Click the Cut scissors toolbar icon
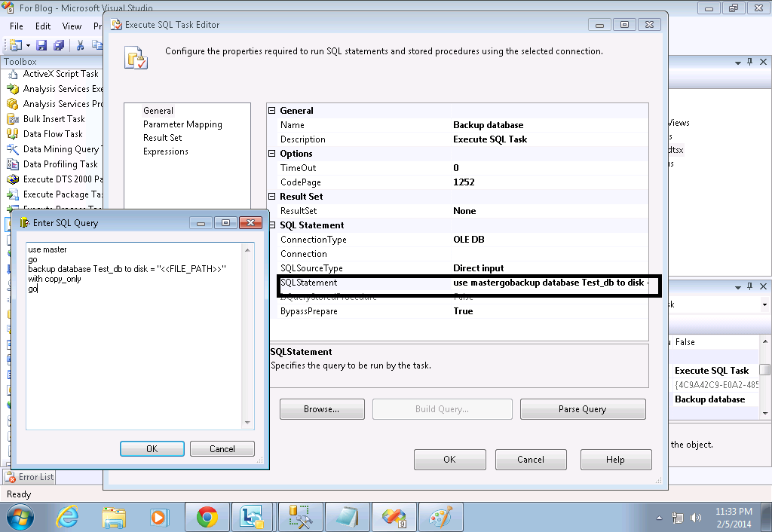The width and height of the screenshot is (772, 532). (x=80, y=45)
